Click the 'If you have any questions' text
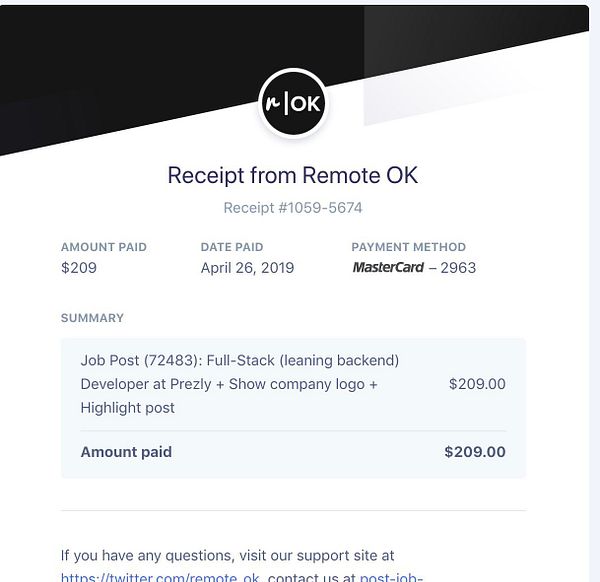The image size is (600, 582). point(227,555)
